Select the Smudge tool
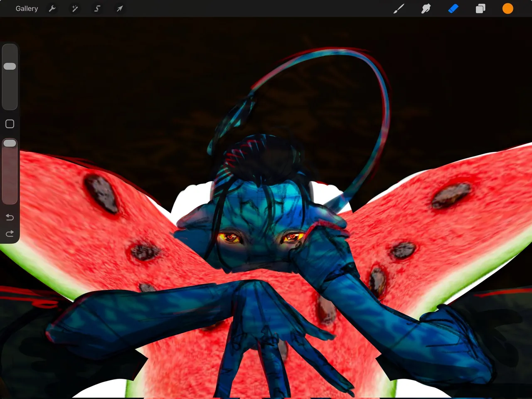The image size is (532, 399). [426, 8]
